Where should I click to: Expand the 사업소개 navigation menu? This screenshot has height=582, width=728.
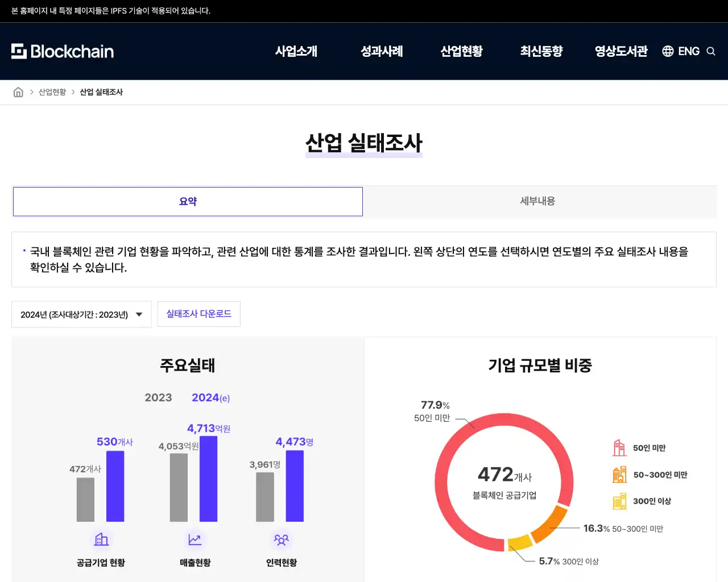[296, 51]
